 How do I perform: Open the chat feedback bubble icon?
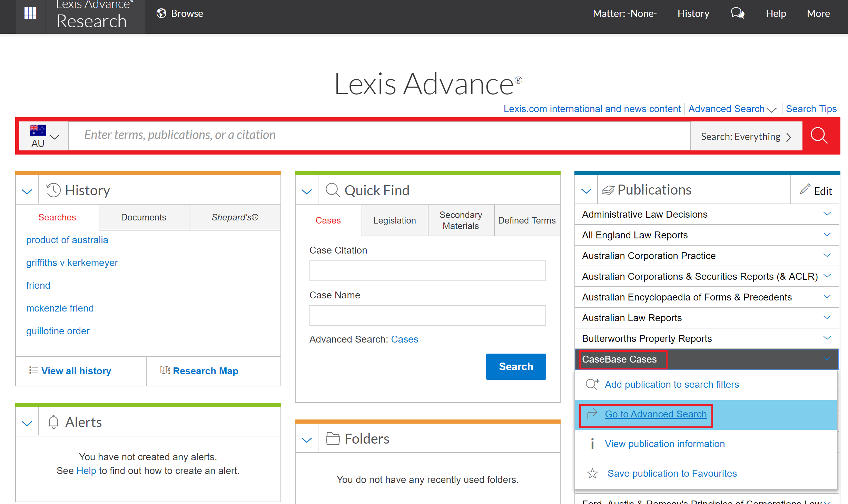[738, 13]
